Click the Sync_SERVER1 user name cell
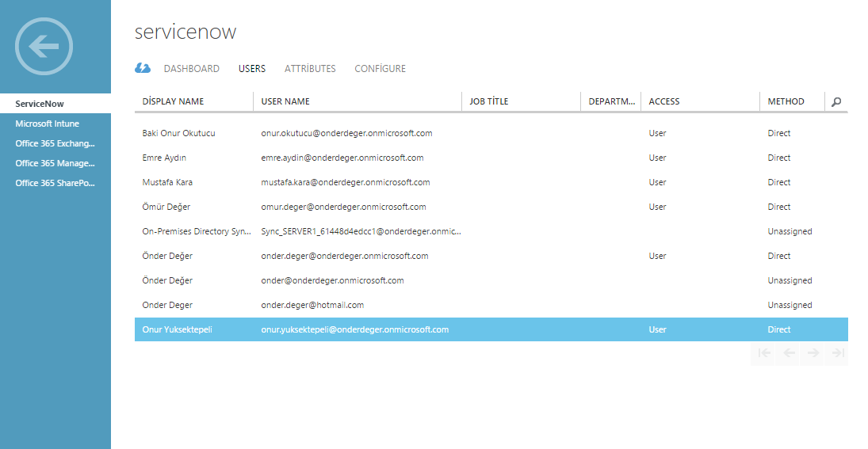 361,231
